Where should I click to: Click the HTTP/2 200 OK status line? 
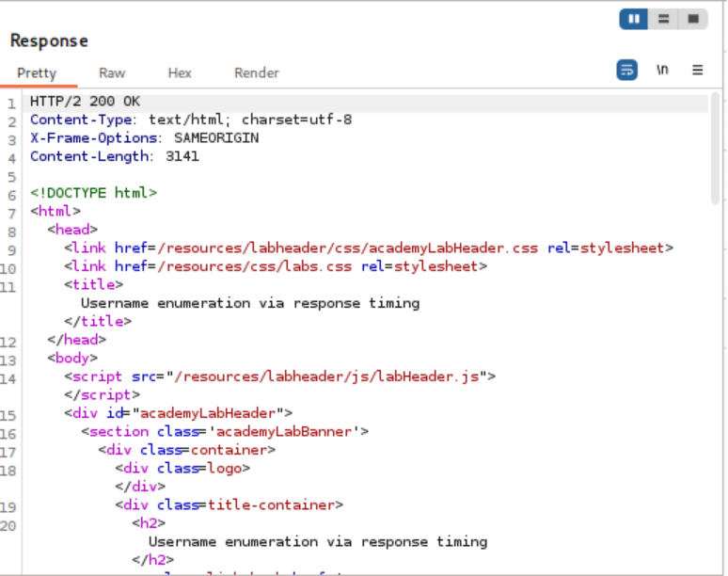point(85,102)
